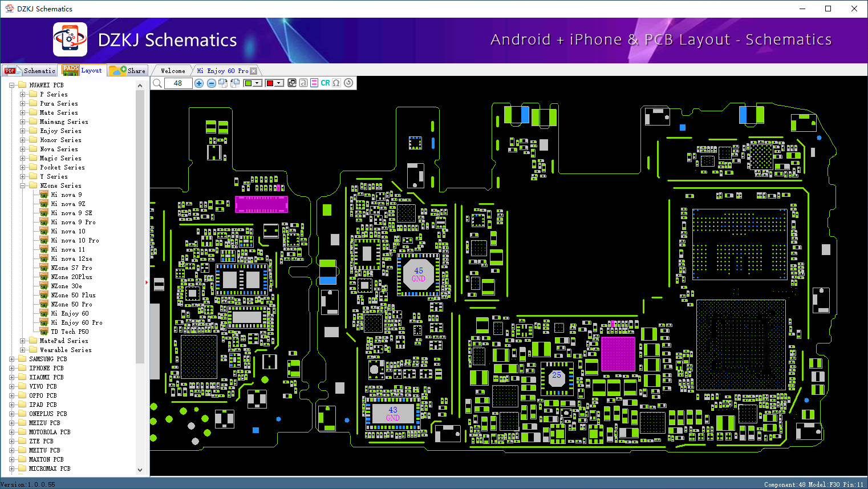Screen dimensions: 868x489
Task: Click the tree panel scroll-down arrow
Action: tap(140, 470)
